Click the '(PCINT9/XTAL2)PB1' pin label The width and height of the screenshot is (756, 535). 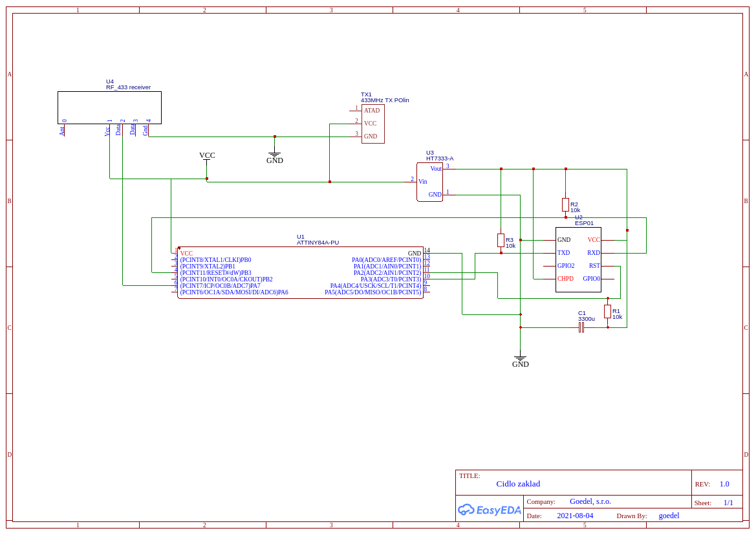coord(208,267)
